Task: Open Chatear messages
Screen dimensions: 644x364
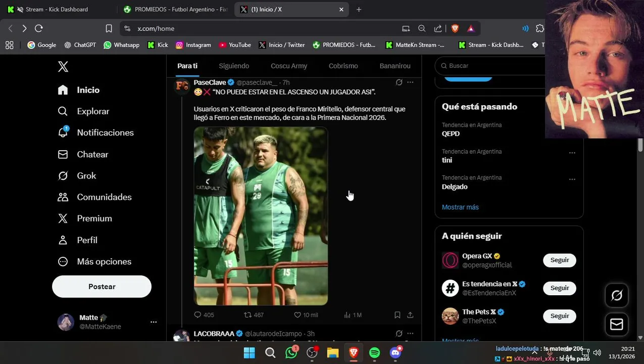Action: click(83, 154)
